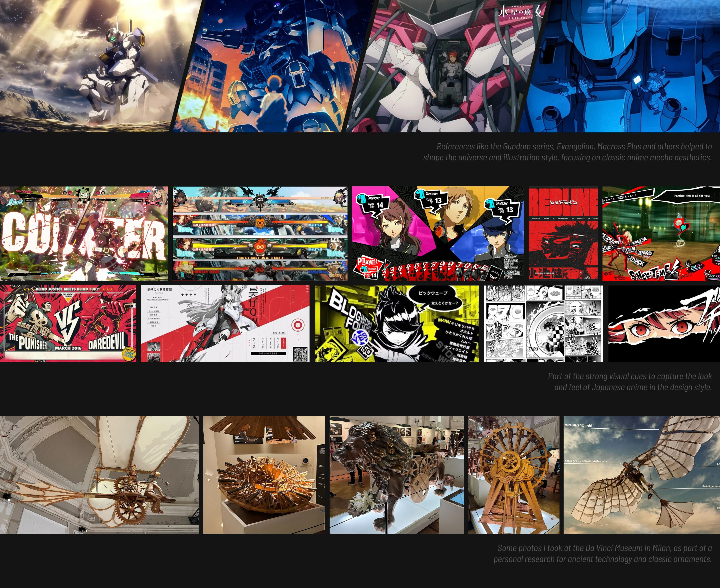Open the cockpit scene with Japanese title
The image size is (720, 588).
(x=447, y=66)
